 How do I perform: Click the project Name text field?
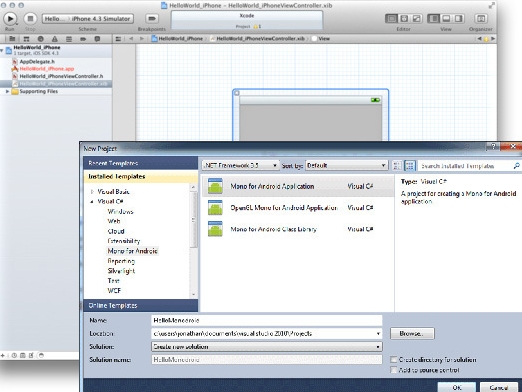coord(267,321)
